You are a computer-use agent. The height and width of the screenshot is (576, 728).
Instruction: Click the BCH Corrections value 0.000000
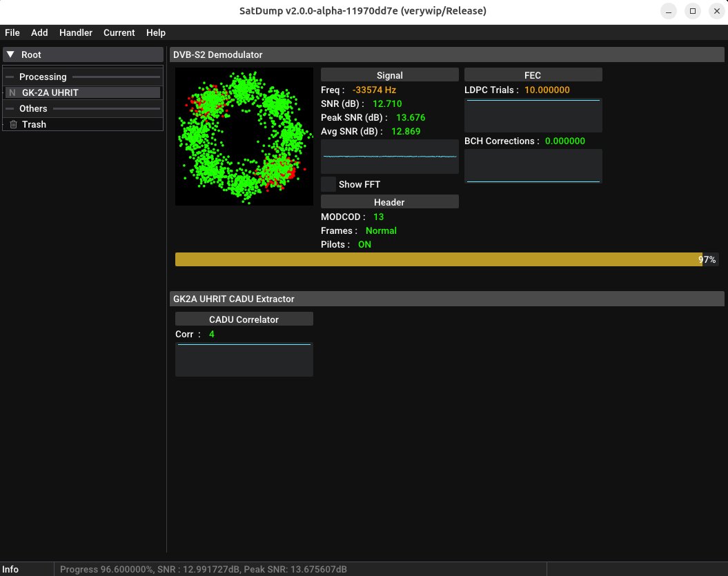pyautogui.click(x=565, y=141)
